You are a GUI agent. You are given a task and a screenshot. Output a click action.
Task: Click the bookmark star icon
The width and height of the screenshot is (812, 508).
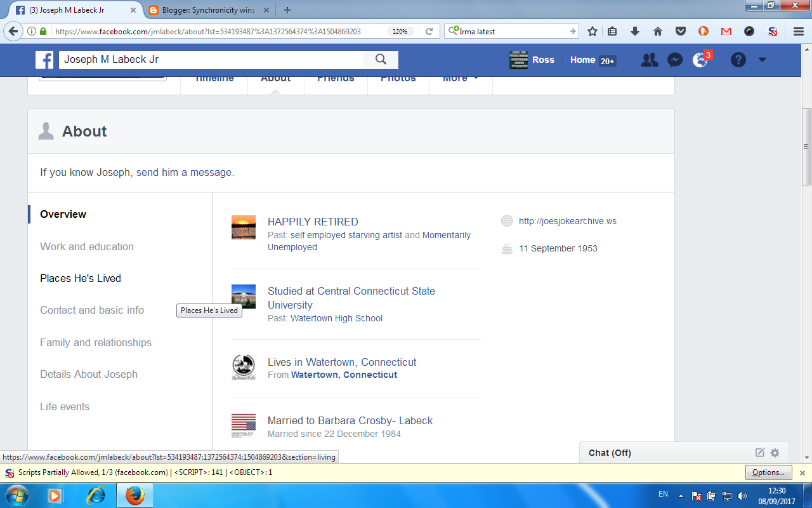click(593, 31)
